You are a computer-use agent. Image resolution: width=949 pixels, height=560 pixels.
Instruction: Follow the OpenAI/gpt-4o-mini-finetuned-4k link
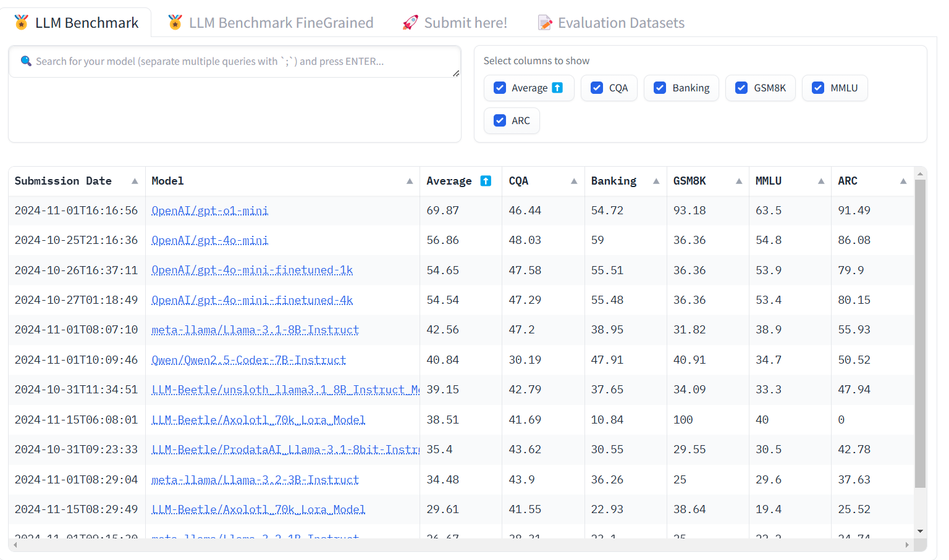tap(252, 300)
